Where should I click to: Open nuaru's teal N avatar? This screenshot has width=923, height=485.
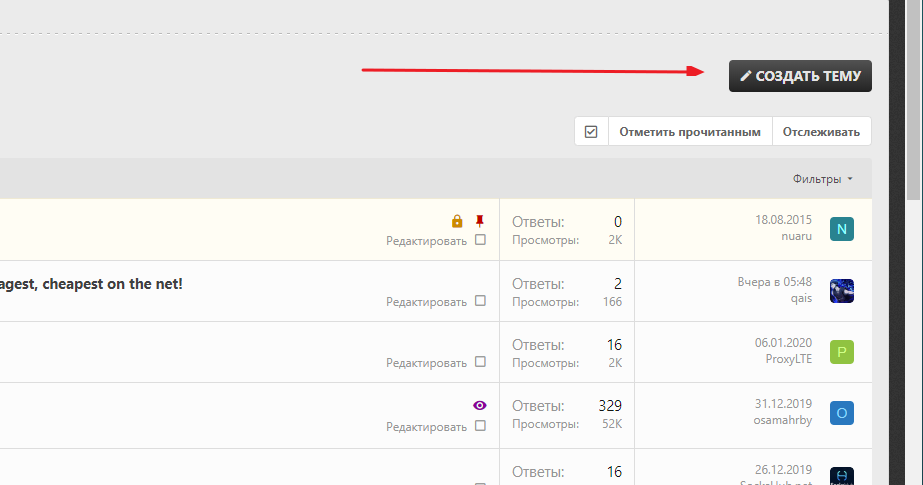coord(842,230)
